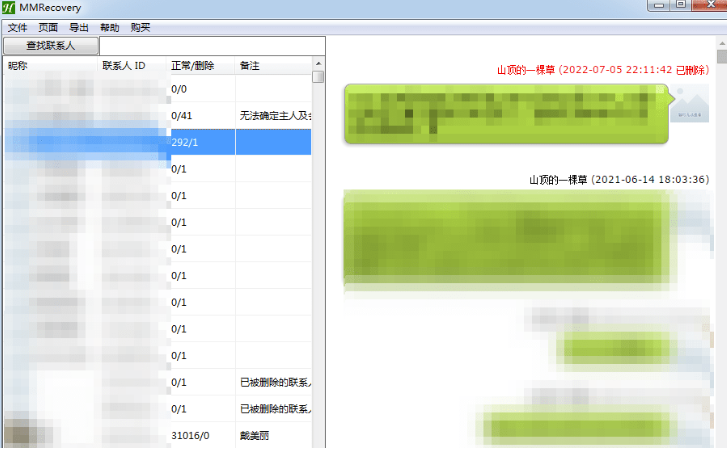The image size is (727, 450).
Task: Click the 无法确定主人 remark cell
Action: 274,115
